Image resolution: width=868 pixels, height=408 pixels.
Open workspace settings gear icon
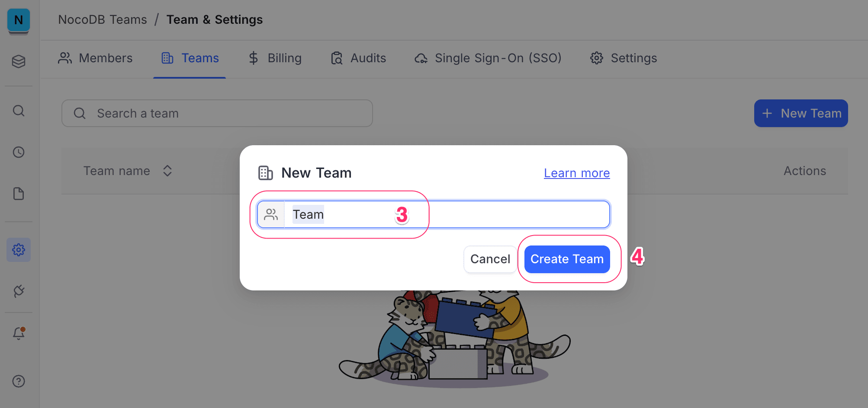(19, 249)
